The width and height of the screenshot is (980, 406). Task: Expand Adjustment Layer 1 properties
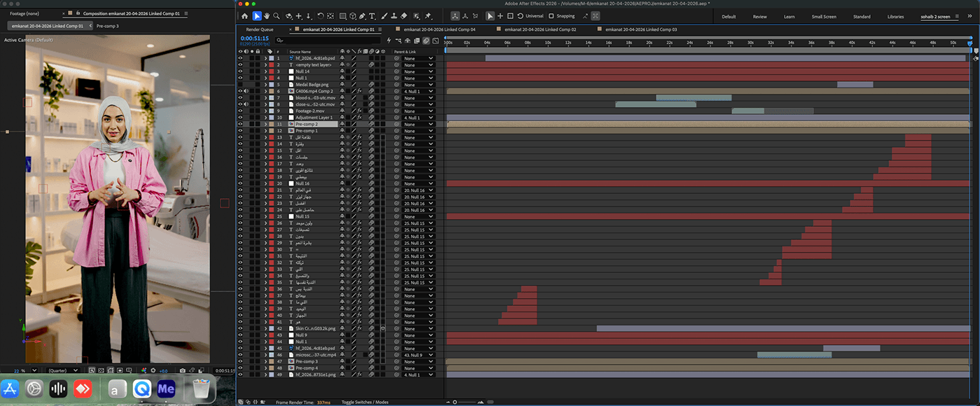(265, 118)
